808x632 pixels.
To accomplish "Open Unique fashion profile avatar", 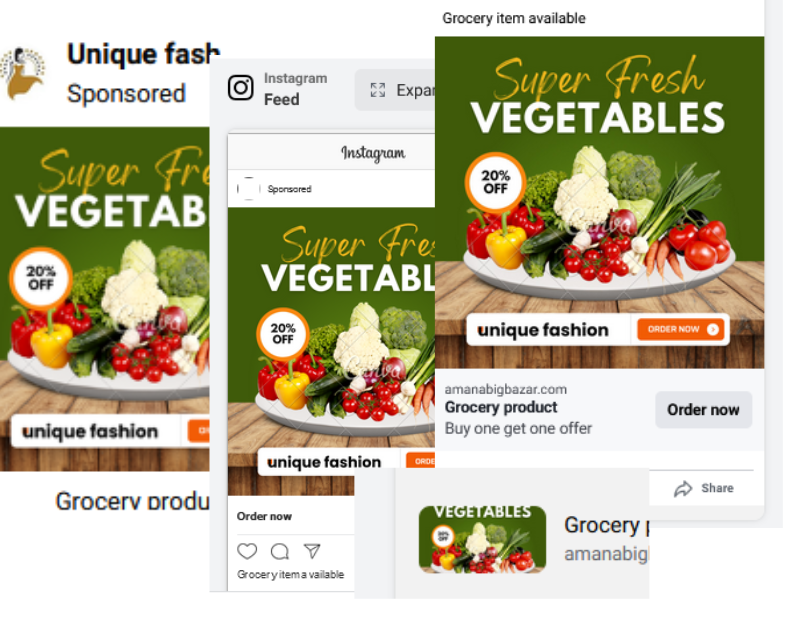I will point(22,73).
